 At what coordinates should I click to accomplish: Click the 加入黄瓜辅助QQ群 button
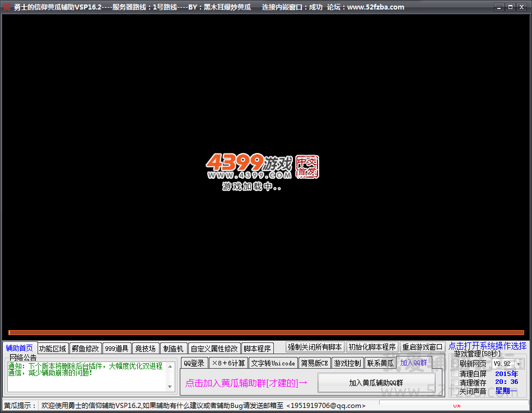376,383
